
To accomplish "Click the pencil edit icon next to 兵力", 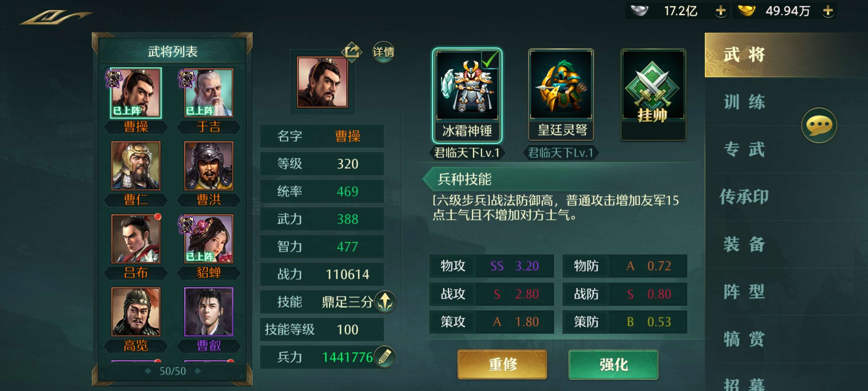I will [x=384, y=357].
